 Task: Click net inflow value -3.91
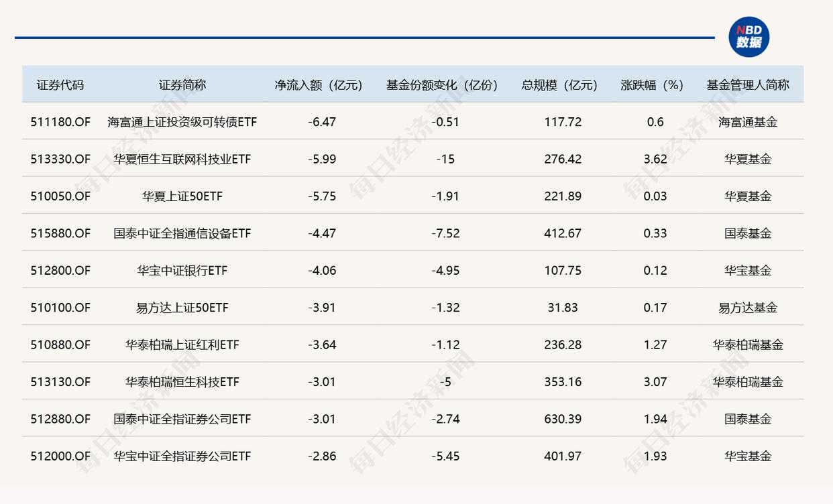click(322, 308)
